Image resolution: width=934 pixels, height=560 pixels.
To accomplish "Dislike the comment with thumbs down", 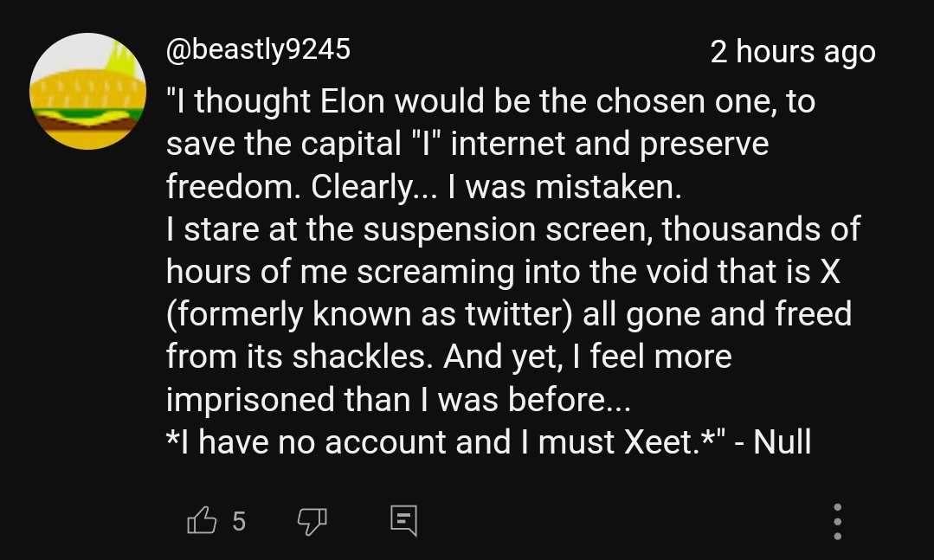I will [x=312, y=520].
